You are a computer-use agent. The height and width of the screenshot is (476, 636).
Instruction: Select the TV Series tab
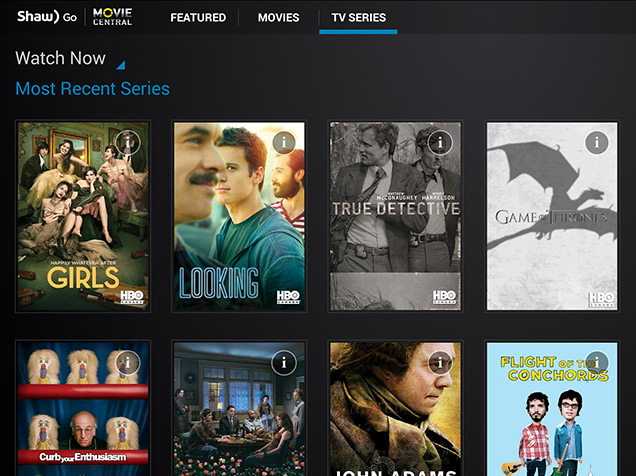point(359,17)
